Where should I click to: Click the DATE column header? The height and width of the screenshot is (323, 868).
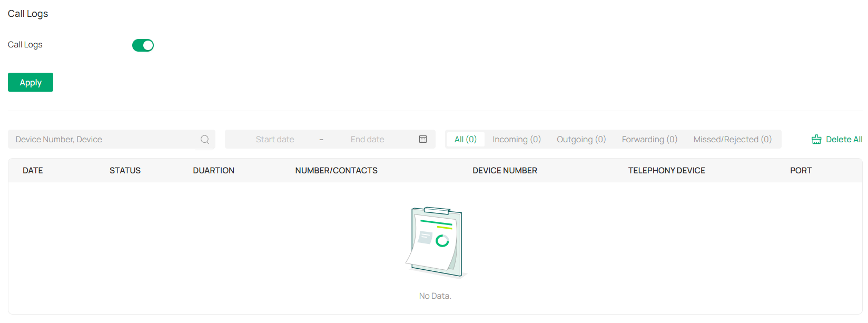[x=33, y=171]
